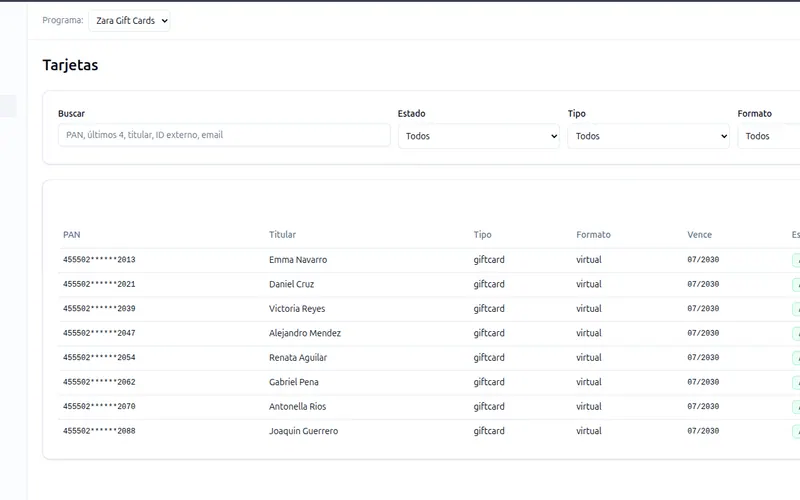Click cardholder Antonella Rios
The height and width of the screenshot is (500, 800).
coord(297,407)
